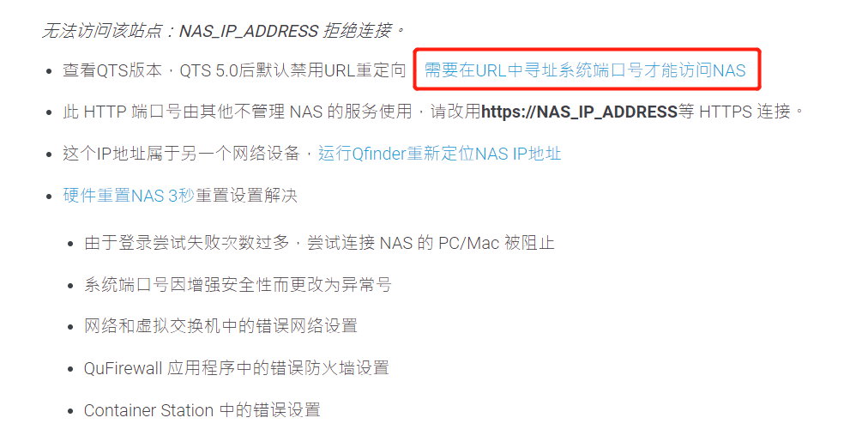Click the 重置设置解决 text after the link
The image size is (868, 442).
point(246,196)
